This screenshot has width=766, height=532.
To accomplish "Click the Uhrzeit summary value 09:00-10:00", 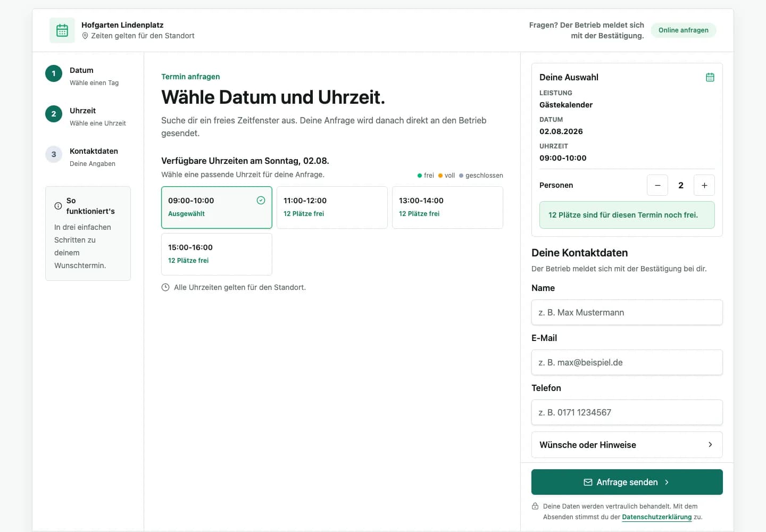I will (x=563, y=158).
